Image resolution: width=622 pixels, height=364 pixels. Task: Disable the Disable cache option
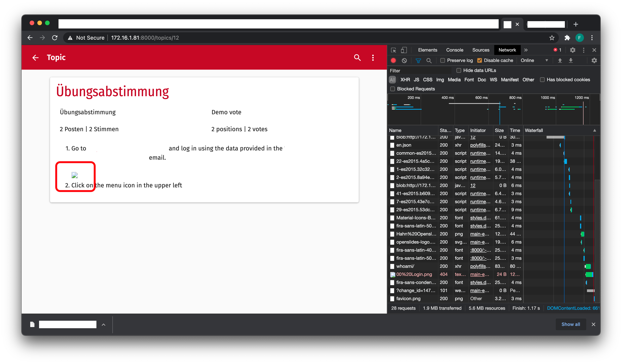pos(480,60)
